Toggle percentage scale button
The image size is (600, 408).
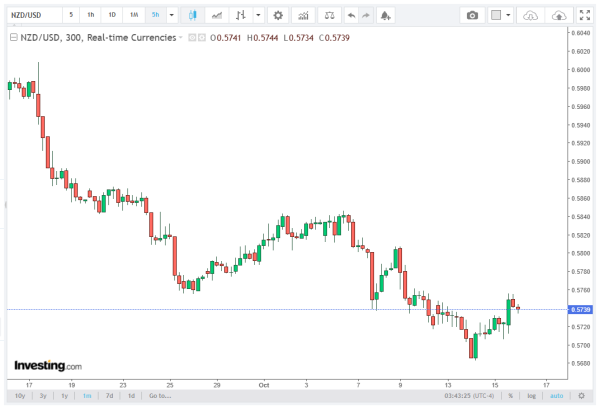[510, 396]
